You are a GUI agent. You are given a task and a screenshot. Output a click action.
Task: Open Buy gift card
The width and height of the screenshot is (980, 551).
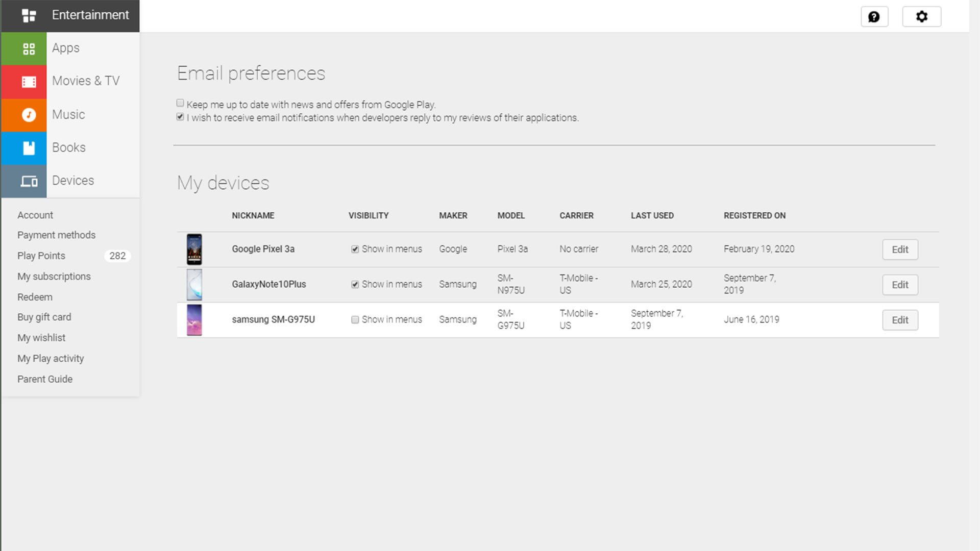44,317
